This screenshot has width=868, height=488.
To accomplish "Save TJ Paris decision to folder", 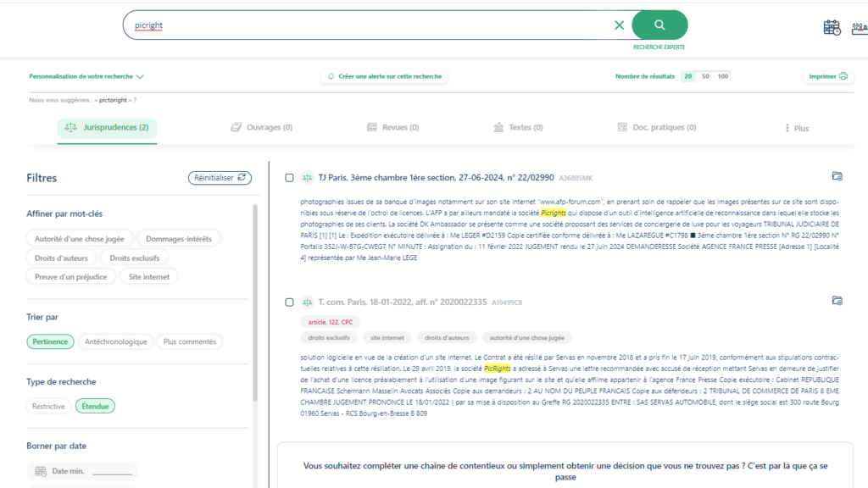I will coord(837,176).
